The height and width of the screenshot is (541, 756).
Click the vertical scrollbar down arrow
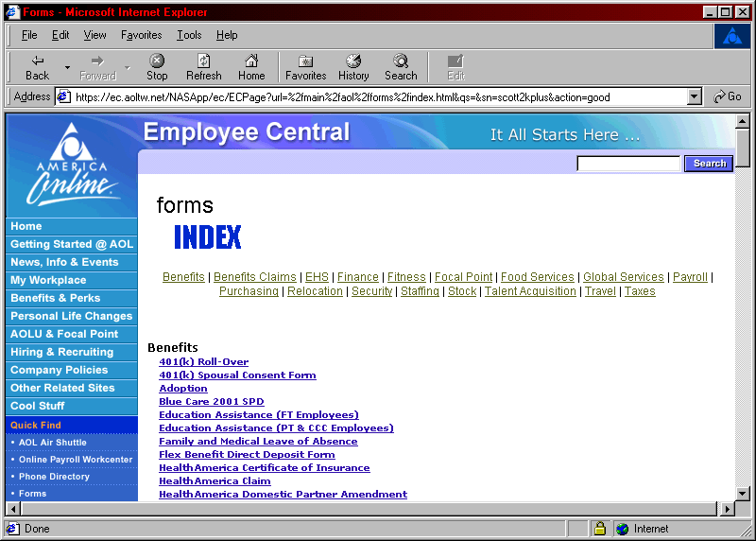(x=743, y=494)
